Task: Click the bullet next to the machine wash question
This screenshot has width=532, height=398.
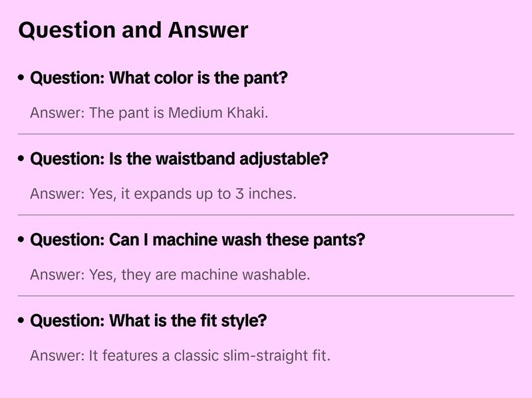Action: click(x=22, y=240)
